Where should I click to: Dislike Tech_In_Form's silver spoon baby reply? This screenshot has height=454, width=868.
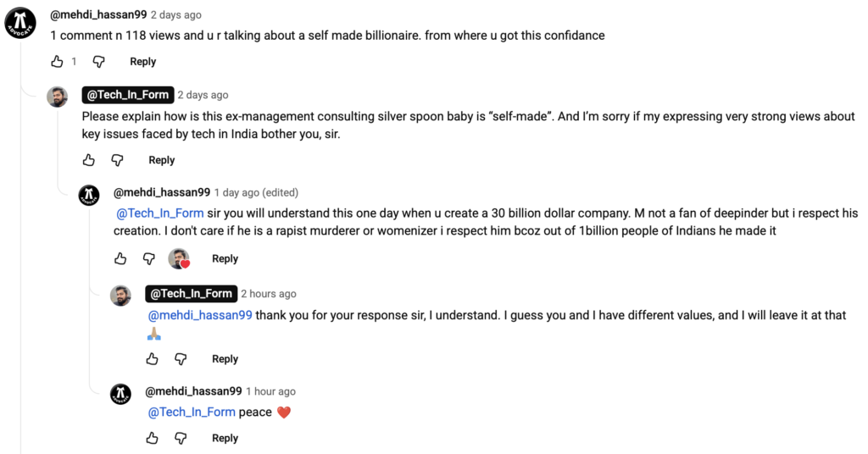118,160
